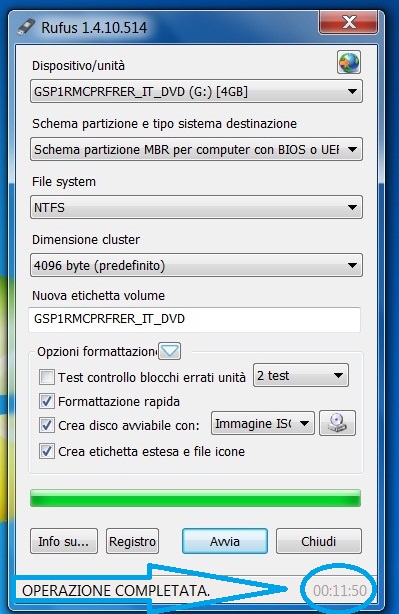Open the Dispositivo/unità device dropdown

pyautogui.click(x=196, y=92)
